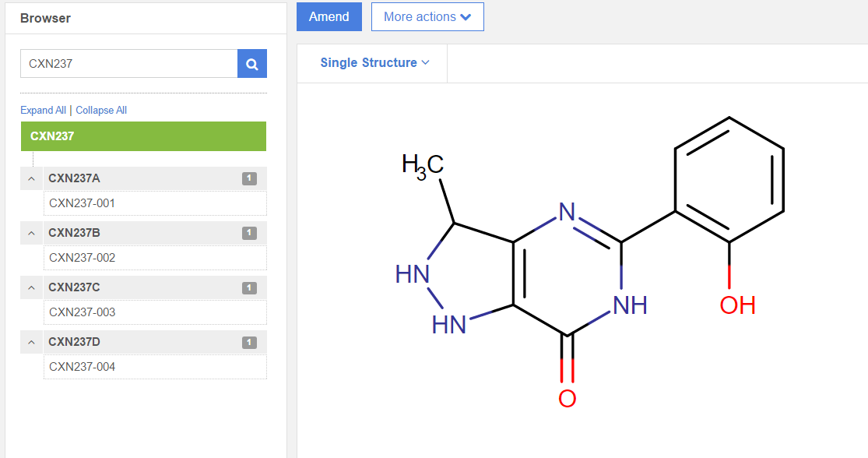
Task: Select compound CXN237-001
Action: 83,203
